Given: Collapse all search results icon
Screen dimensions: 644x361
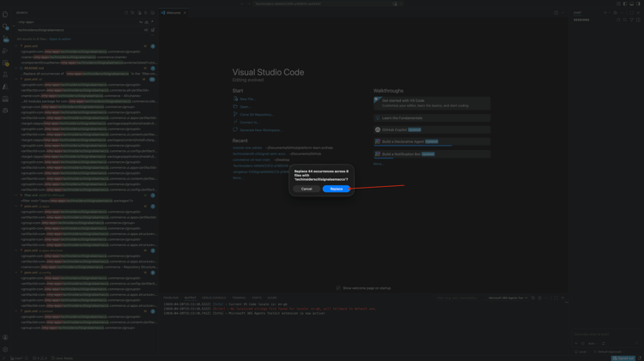Looking at the screenshot, I should [152, 13].
